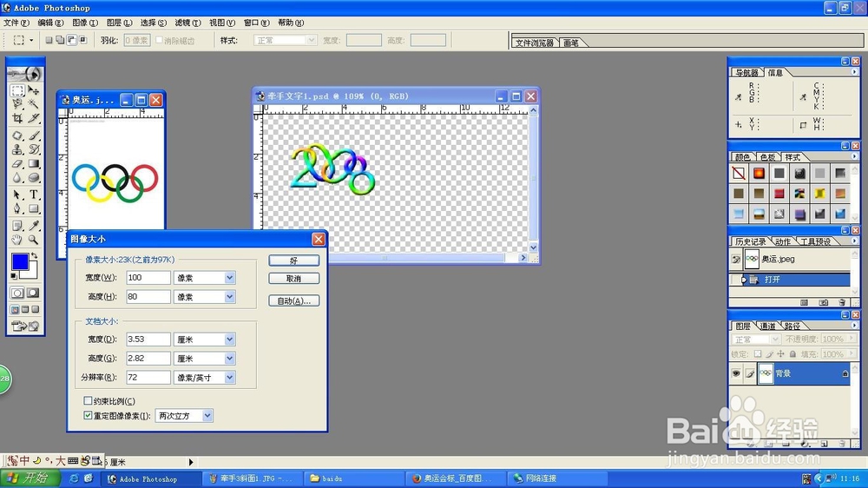Screen dimensions: 868x488
Task: Hide the Background layer eye icon
Action: click(736, 373)
